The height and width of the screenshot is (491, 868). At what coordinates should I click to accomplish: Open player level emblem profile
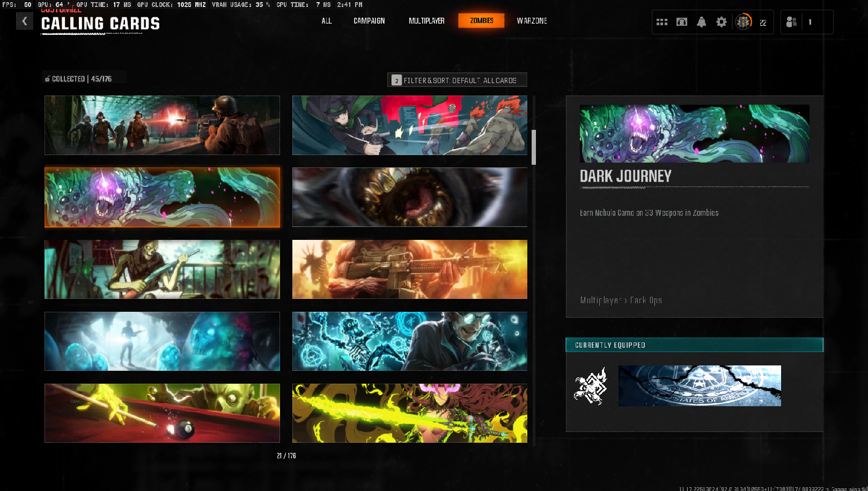pos(743,22)
